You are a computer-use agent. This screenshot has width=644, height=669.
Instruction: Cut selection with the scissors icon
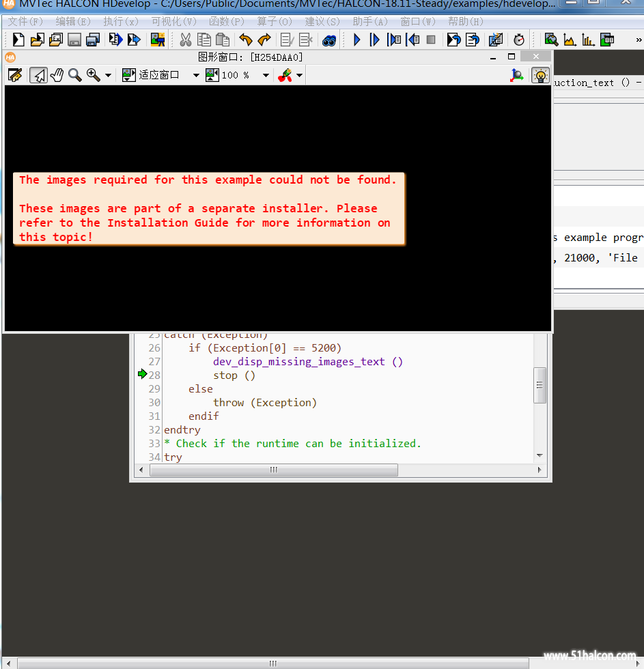pos(186,40)
